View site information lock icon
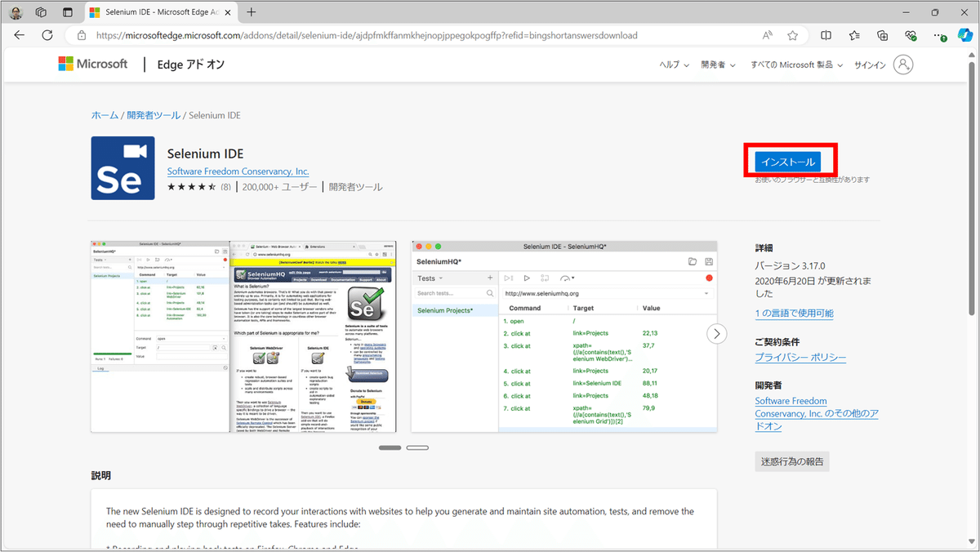980x552 pixels. coord(81,36)
